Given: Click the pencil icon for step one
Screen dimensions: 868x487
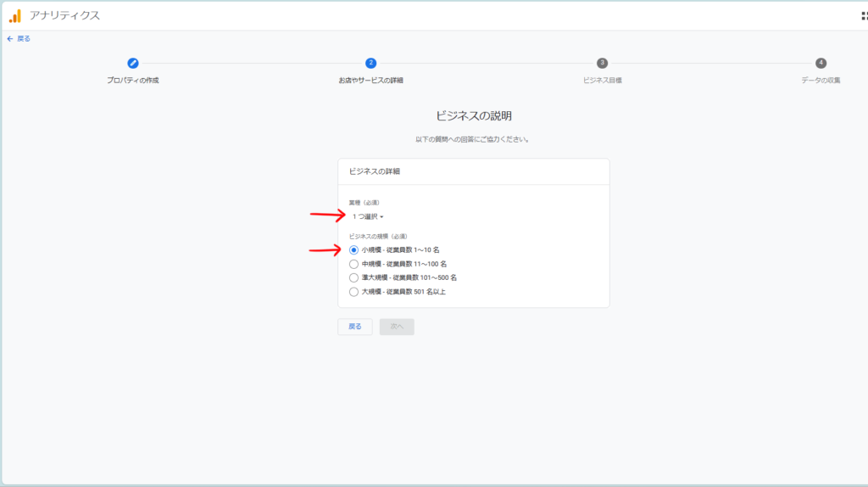Looking at the screenshot, I should tap(133, 63).
